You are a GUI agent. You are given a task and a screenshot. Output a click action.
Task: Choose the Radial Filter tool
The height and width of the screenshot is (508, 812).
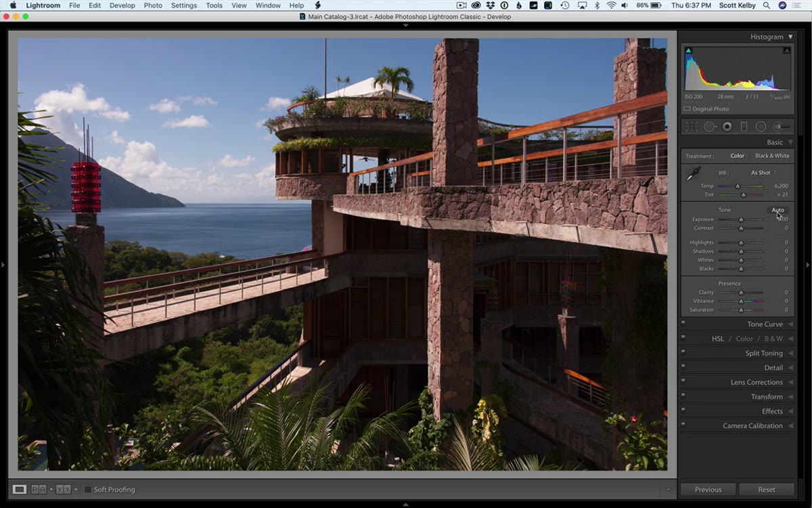[761, 127]
